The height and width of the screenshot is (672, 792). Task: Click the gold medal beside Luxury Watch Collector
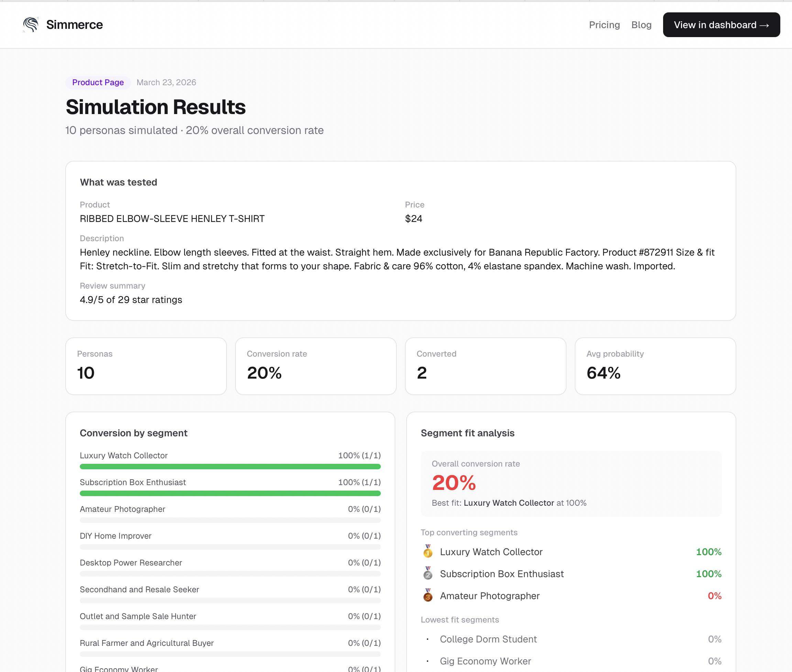click(x=428, y=552)
